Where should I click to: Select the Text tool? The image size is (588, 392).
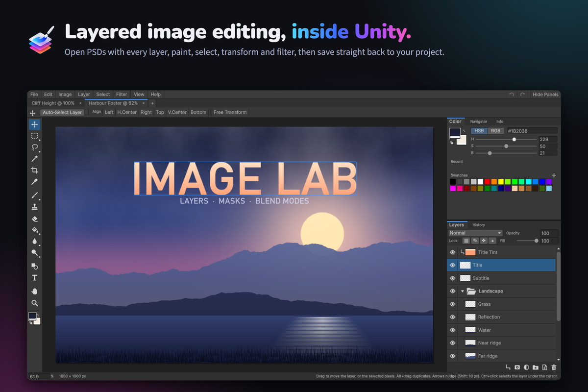coord(35,278)
